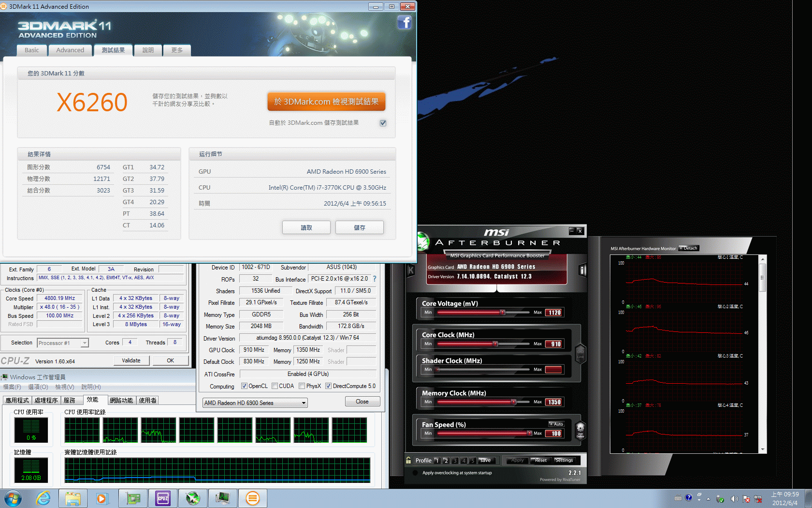The height and width of the screenshot is (508, 812).
Task: Launch Internet Explorer from the taskbar
Action: [x=43, y=498]
